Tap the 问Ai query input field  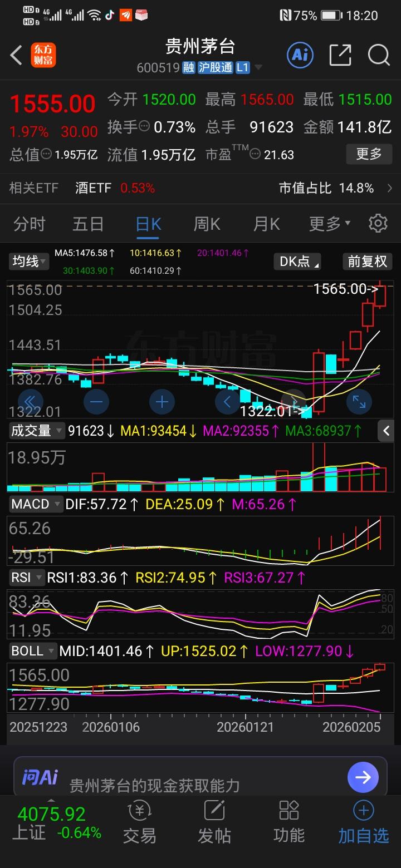coord(200,777)
